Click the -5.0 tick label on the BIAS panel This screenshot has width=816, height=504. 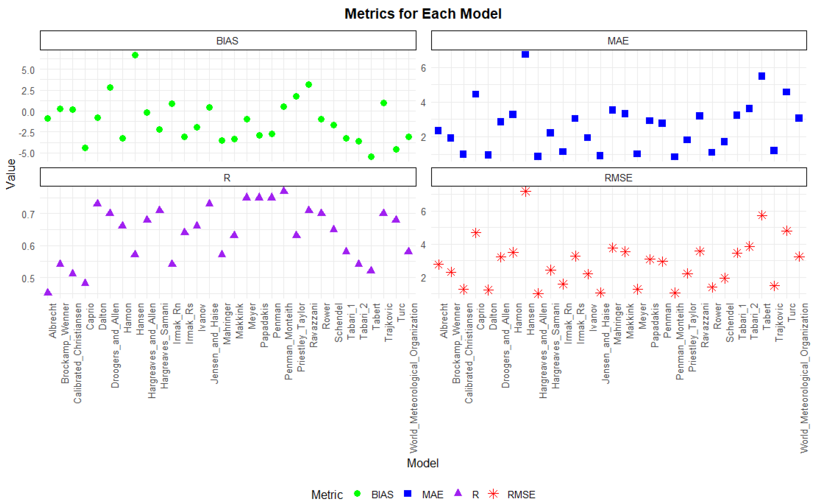(27, 154)
